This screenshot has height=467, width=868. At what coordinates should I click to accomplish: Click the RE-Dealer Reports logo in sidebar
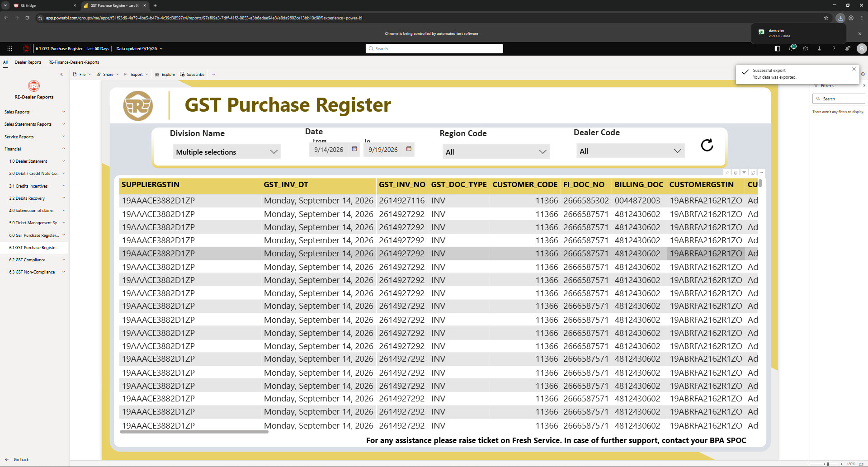[x=34, y=86]
